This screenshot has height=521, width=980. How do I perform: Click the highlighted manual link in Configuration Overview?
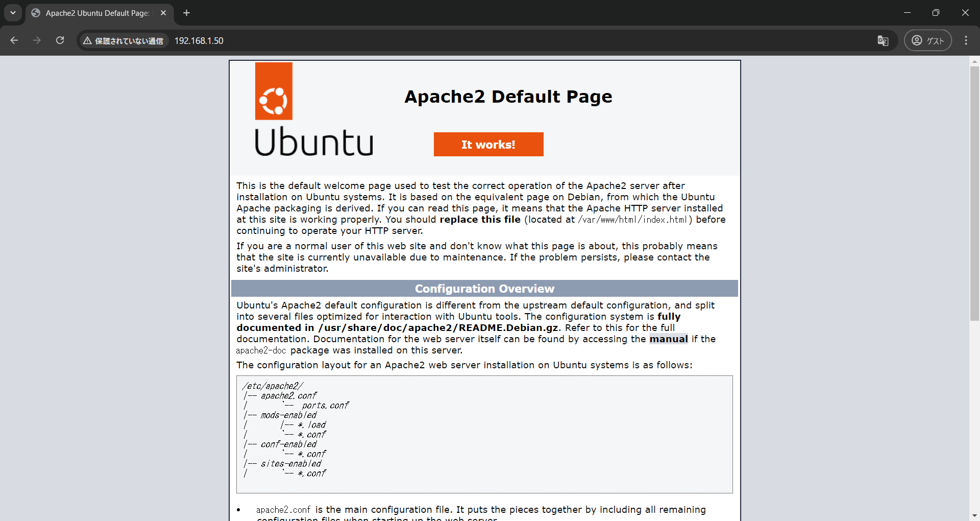(669, 339)
